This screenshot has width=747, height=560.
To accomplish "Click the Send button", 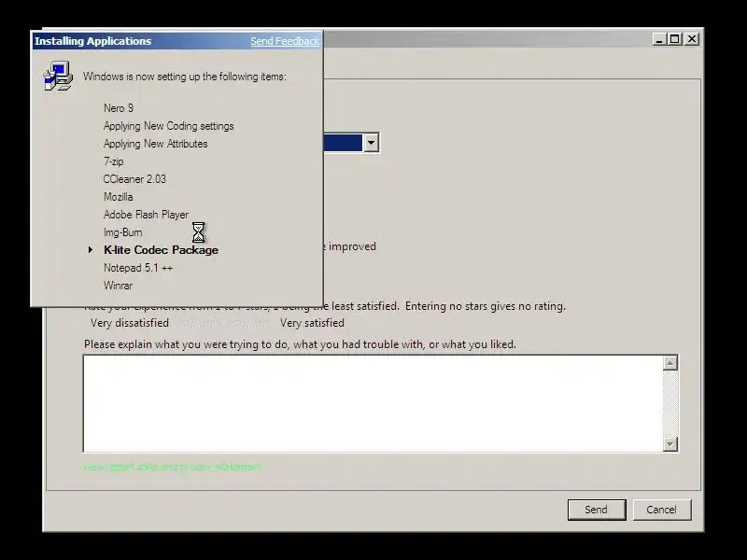I will [597, 510].
